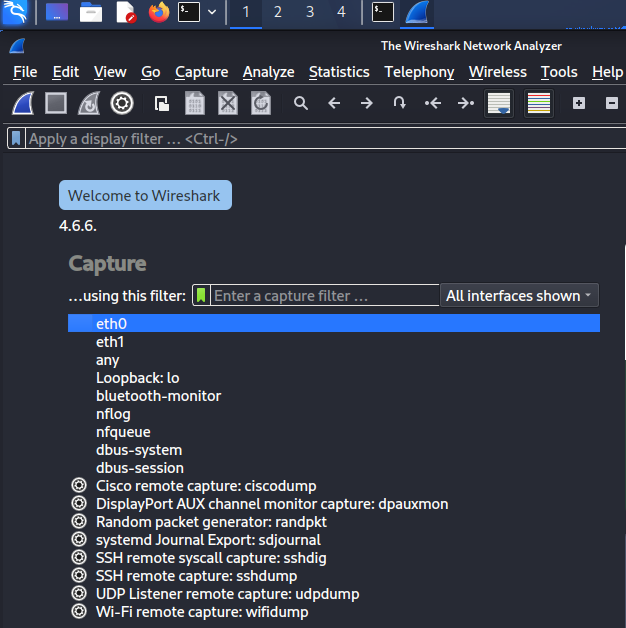
Task: Select the Loopback: lo interface
Action: (x=137, y=378)
